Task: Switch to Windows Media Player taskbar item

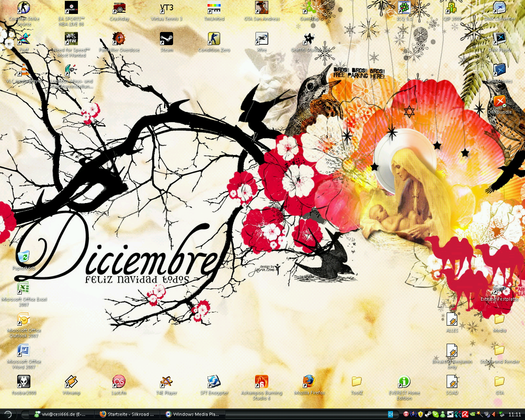Action: click(x=192, y=414)
